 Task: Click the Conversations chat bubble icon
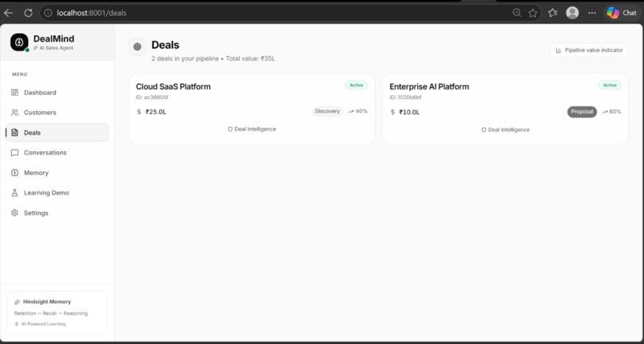(15, 153)
